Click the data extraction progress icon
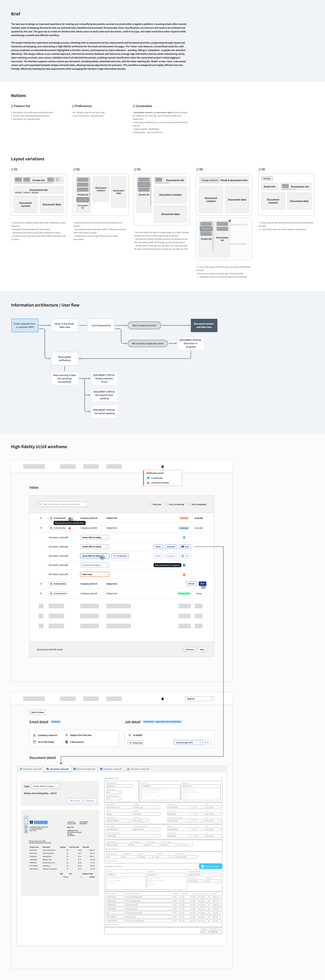The image size is (325, 980). pos(184,565)
